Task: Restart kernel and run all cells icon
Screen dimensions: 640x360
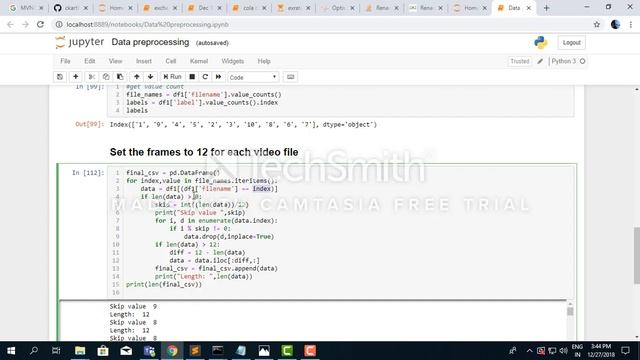Action: point(218,77)
